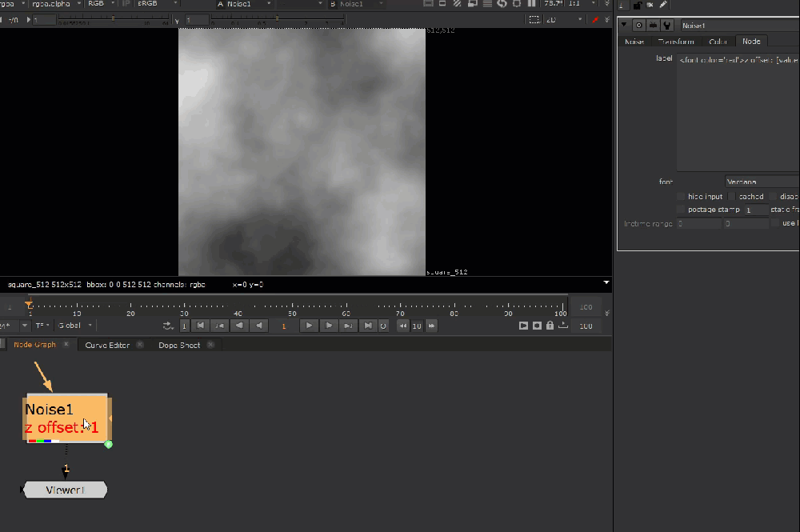Click the lock icon in timeline controls
Image resolution: width=800 pixels, height=532 pixels.
[550, 326]
